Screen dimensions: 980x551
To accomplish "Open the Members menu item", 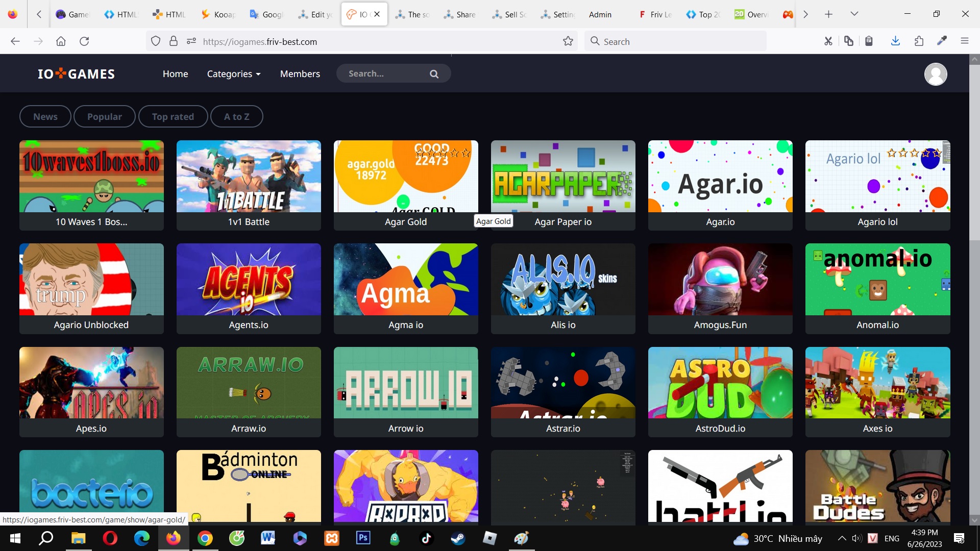I will 300,74.
